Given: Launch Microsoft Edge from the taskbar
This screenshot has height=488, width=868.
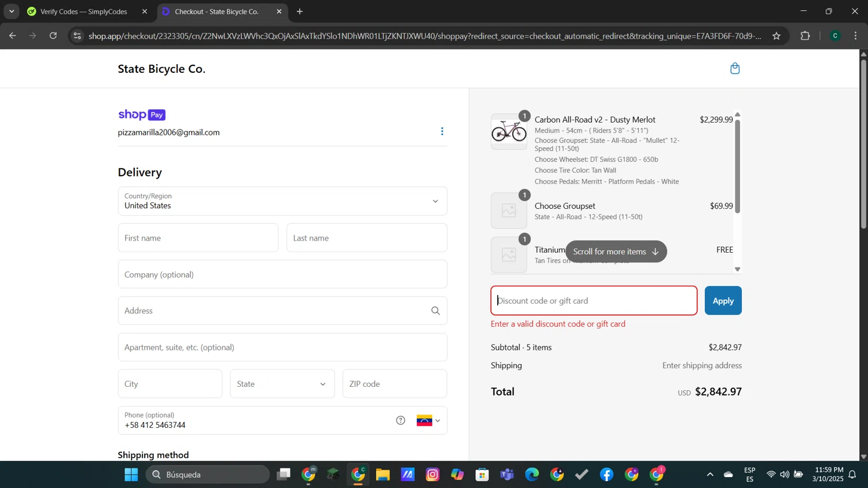Looking at the screenshot, I should click(x=532, y=475).
